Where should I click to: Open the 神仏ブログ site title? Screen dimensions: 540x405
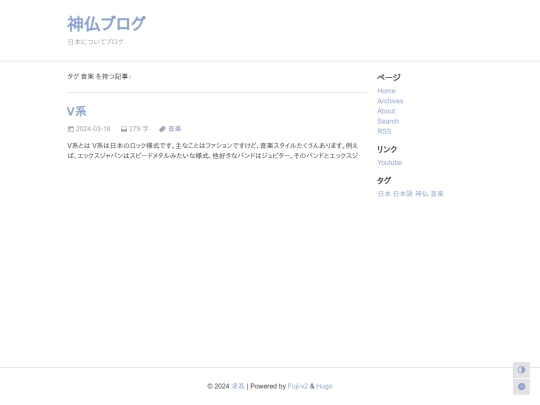click(x=106, y=24)
